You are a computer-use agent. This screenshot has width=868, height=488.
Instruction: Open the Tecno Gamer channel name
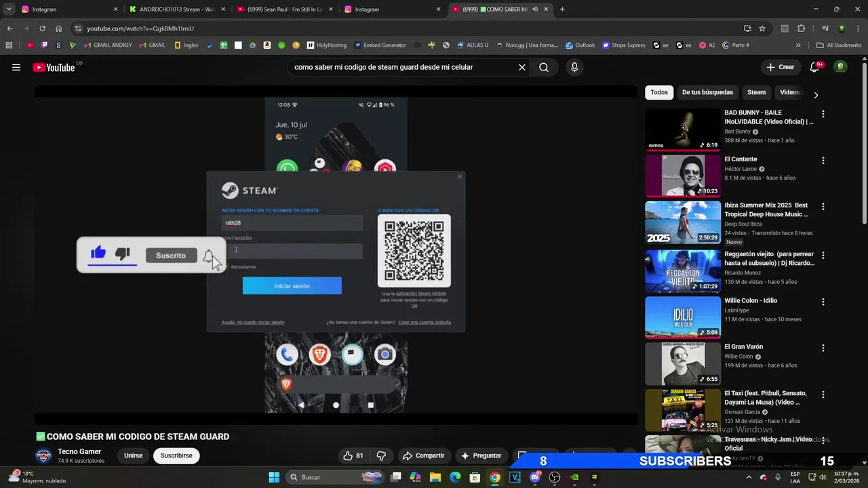[79, 451]
